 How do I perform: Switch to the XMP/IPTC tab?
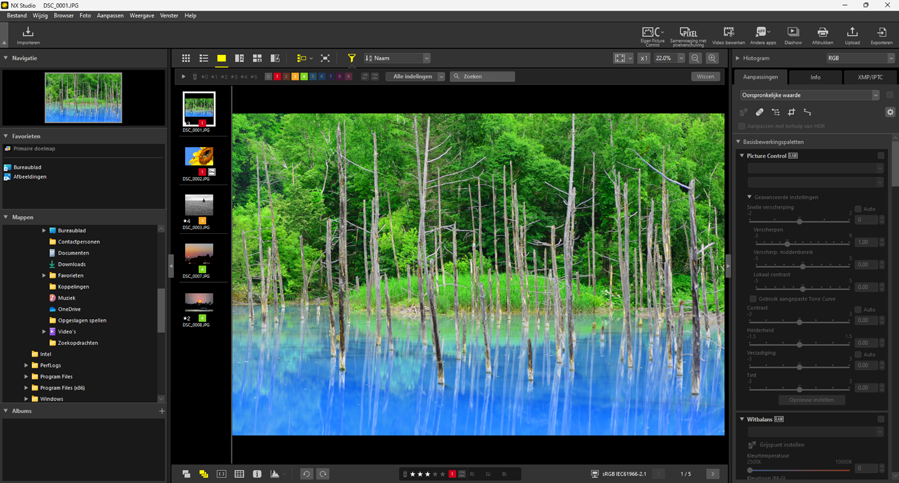[869, 77]
